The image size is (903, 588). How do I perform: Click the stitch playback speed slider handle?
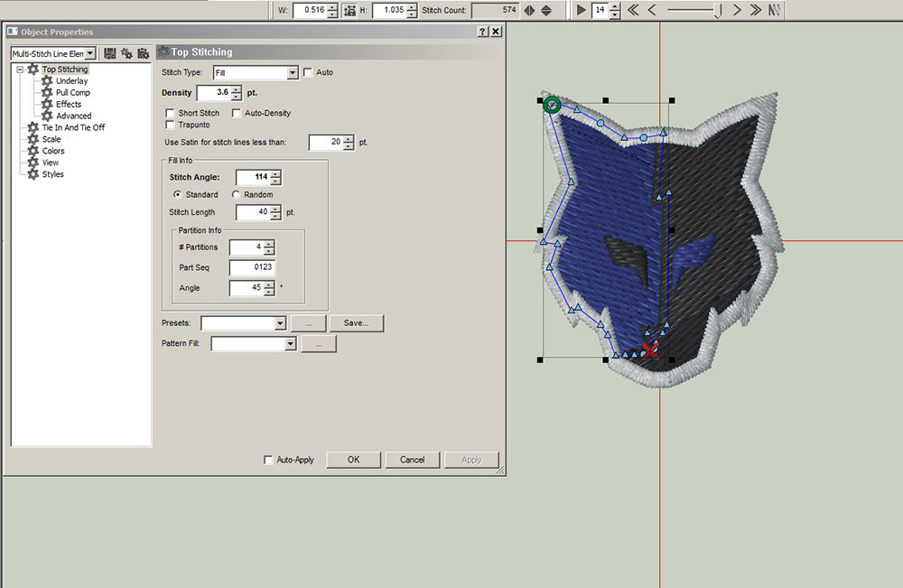[718, 10]
